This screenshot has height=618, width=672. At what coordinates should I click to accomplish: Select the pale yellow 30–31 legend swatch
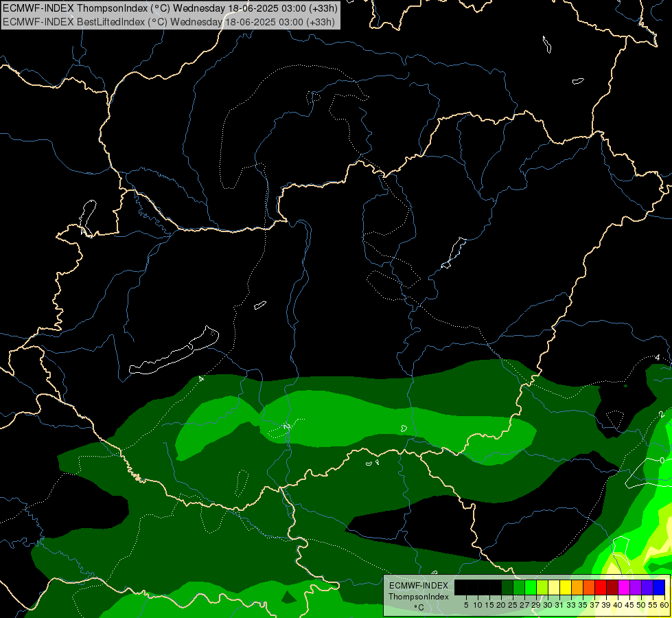point(554,588)
